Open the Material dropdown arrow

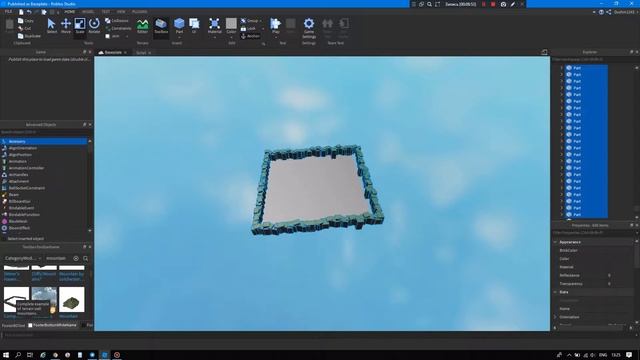coord(214,38)
